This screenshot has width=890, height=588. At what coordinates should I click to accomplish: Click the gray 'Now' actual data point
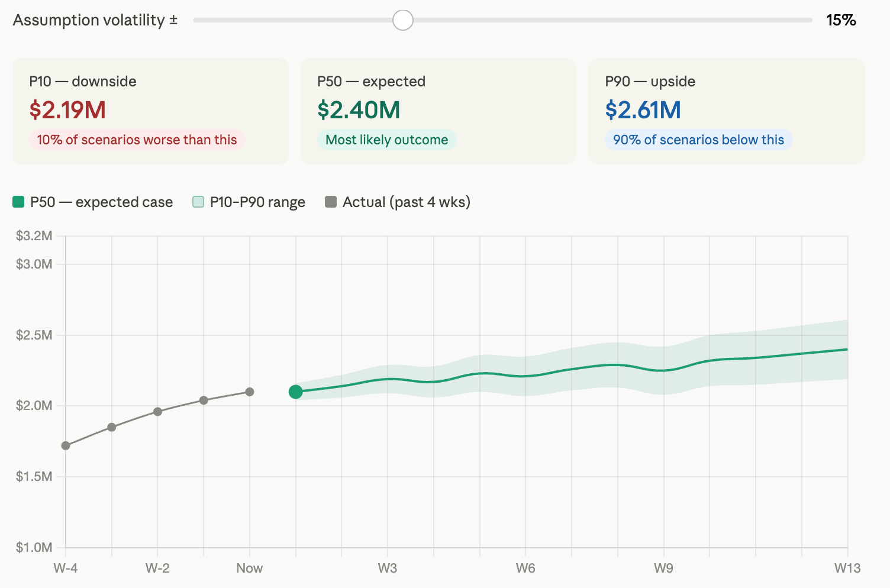250,392
